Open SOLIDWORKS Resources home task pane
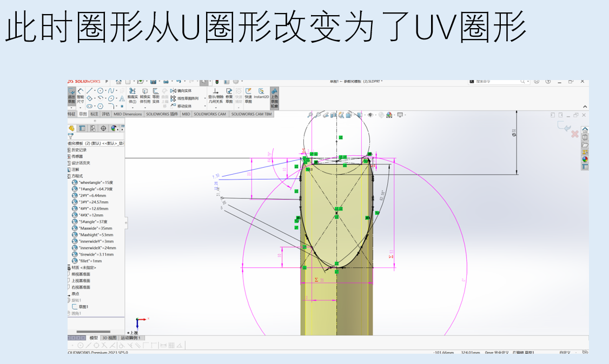The image size is (609, 364). tap(585, 130)
